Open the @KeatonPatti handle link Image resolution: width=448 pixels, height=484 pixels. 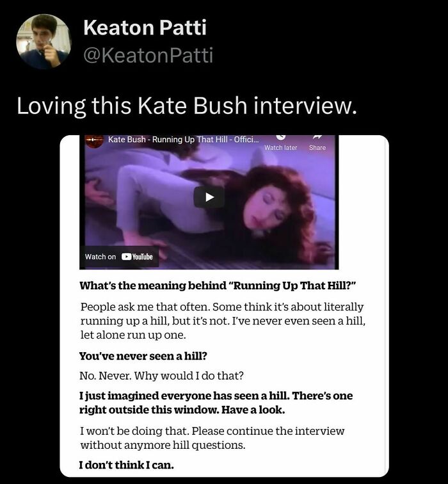(148, 55)
